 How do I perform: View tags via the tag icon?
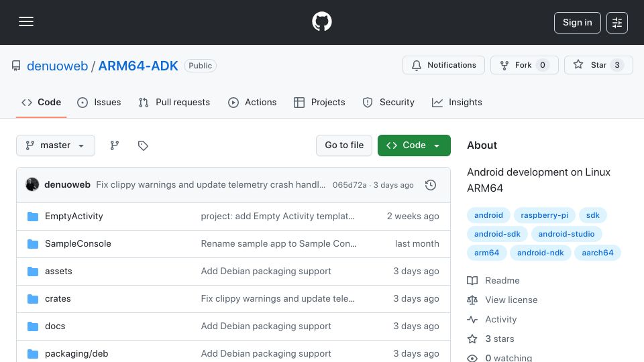(143, 145)
